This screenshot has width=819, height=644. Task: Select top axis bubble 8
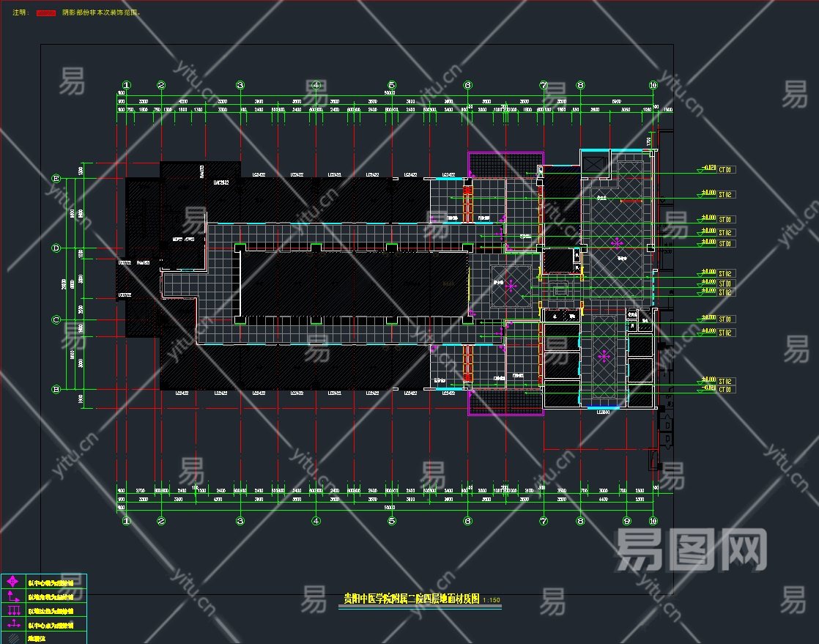point(580,84)
